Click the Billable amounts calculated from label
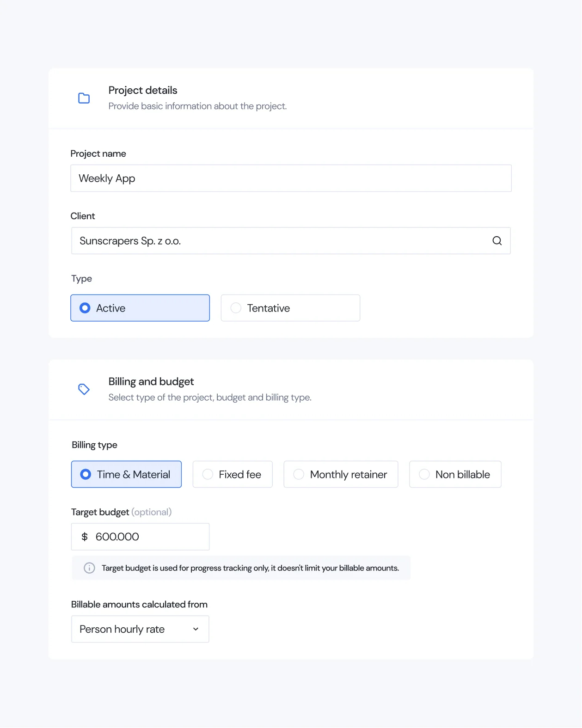This screenshot has height=728, width=582. pos(139,605)
